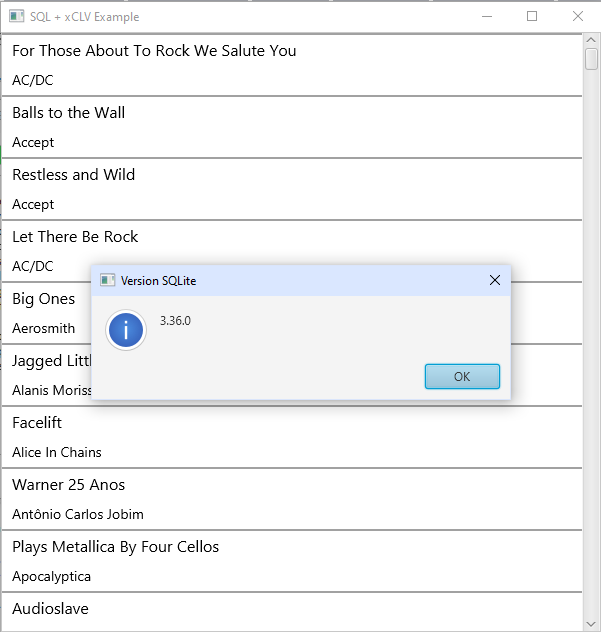The height and width of the screenshot is (632, 601).
Task: Click the 3.36.0 version text
Action: [x=175, y=321]
